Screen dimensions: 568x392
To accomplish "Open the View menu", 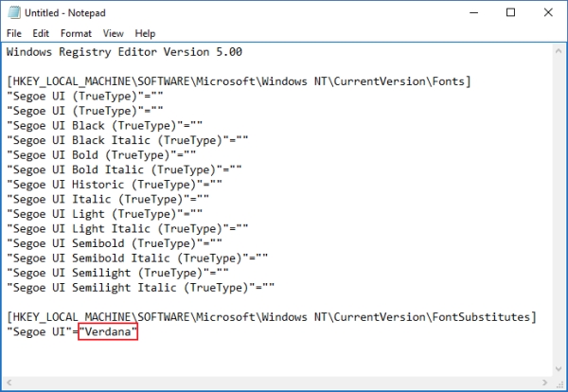I will point(114,34).
